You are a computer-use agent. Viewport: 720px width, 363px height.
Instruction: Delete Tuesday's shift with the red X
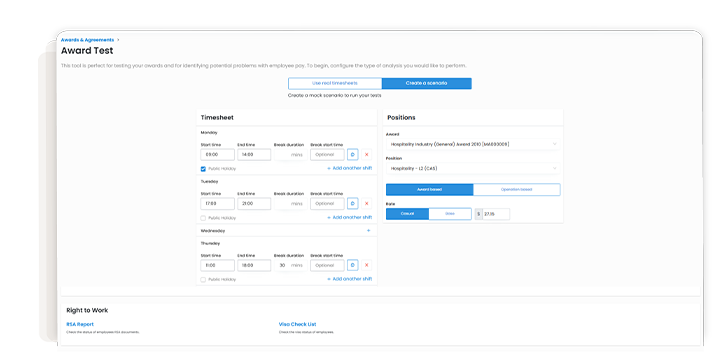(x=366, y=203)
